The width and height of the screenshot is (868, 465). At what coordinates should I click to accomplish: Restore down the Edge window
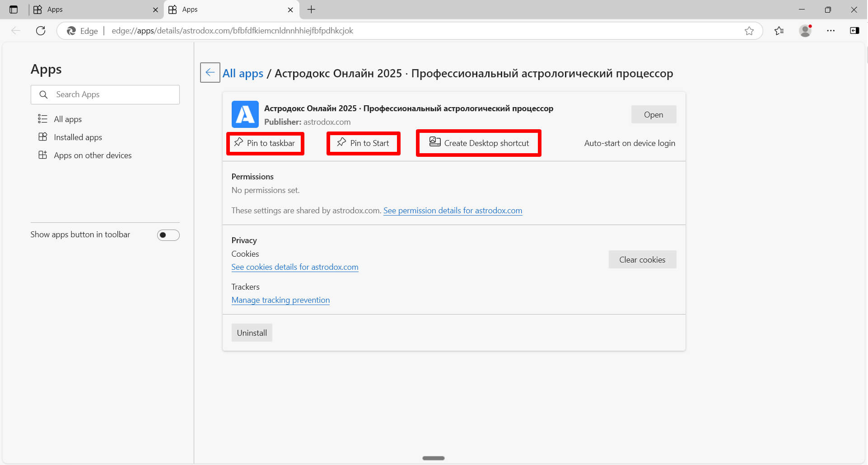[828, 9]
